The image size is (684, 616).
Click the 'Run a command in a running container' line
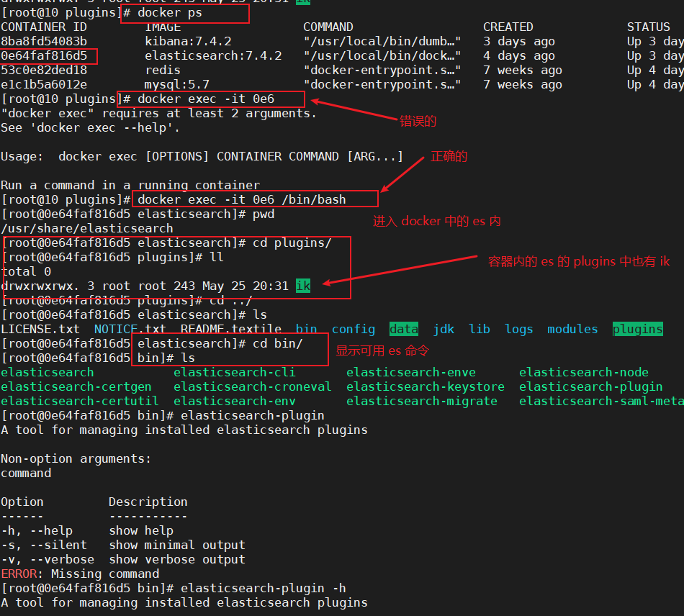point(130,185)
